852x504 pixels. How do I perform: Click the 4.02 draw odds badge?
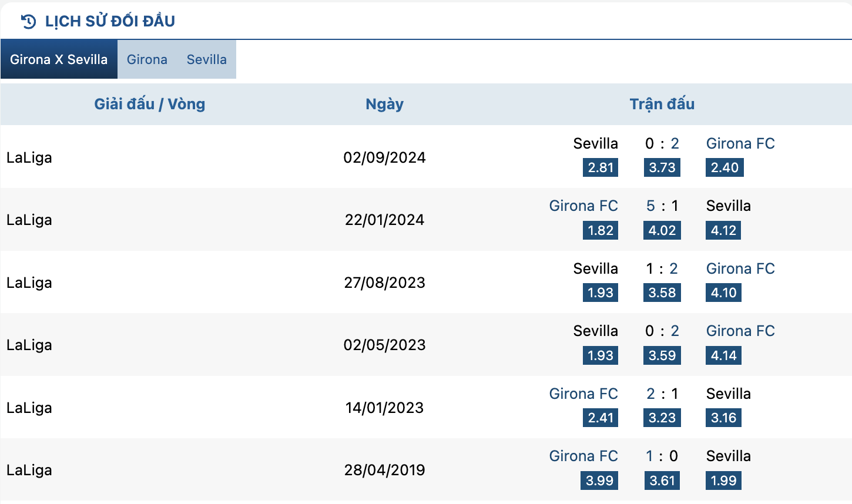coord(662,230)
